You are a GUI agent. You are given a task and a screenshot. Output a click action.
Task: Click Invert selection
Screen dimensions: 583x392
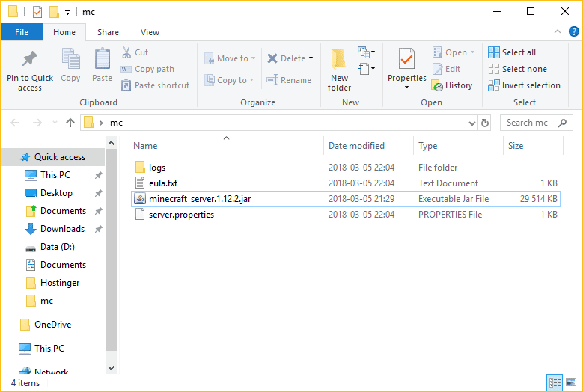click(x=525, y=85)
